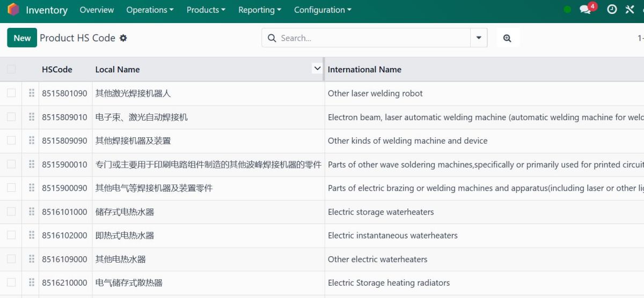Open the Other laser welding robot record
The image size is (644, 298).
[375, 93]
